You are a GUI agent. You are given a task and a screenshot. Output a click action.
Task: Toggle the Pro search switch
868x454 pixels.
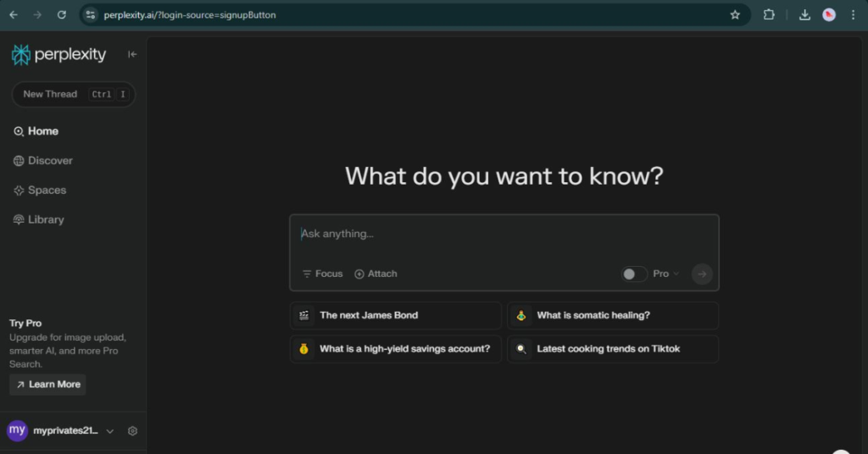pyautogui.click(x=634, y=274)
